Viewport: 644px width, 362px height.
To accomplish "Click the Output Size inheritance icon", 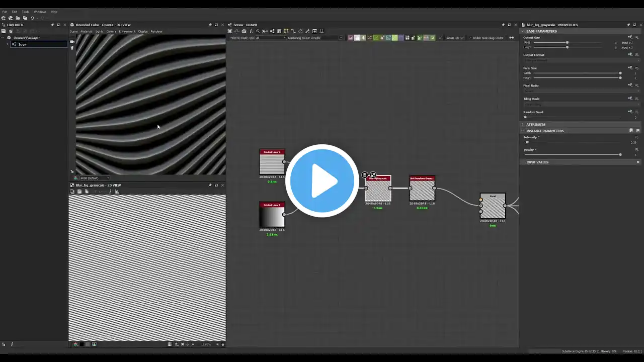I will pos(630,37).
